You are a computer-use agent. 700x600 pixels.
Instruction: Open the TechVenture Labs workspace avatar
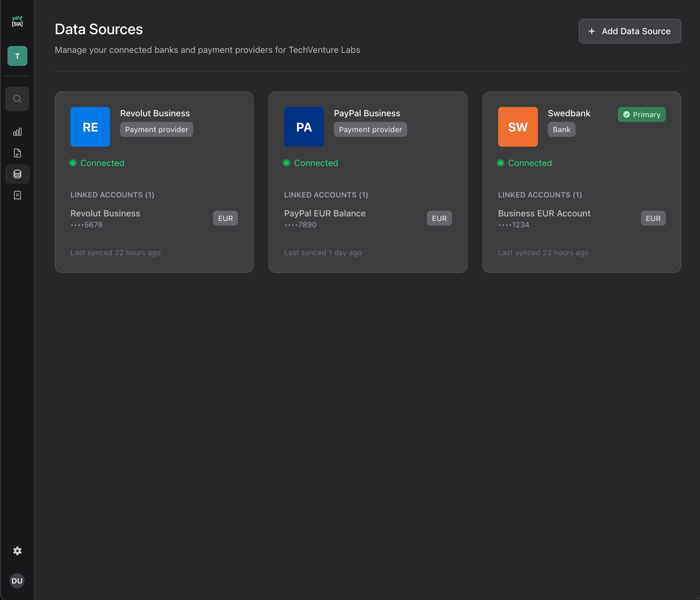pos(17,56)
